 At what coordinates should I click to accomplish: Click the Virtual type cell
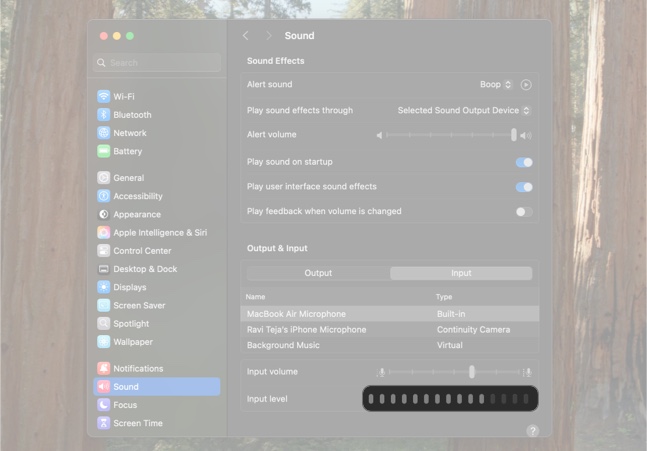[x=449, y=345]
